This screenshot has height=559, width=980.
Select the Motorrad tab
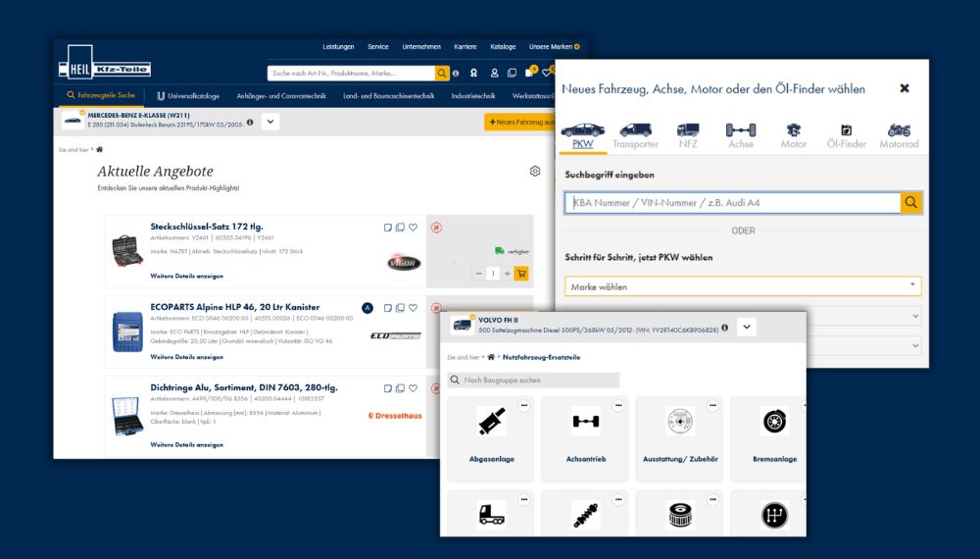coord(900,136)
